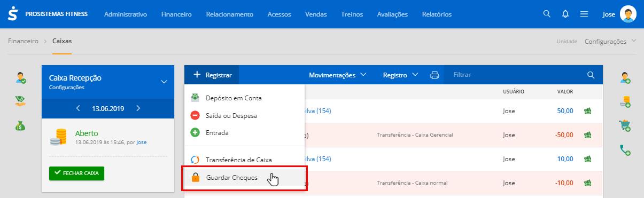Click the shopping cart add icon
Image resolution: width=644 pixels, height=198 pixels.
(625, 126)
